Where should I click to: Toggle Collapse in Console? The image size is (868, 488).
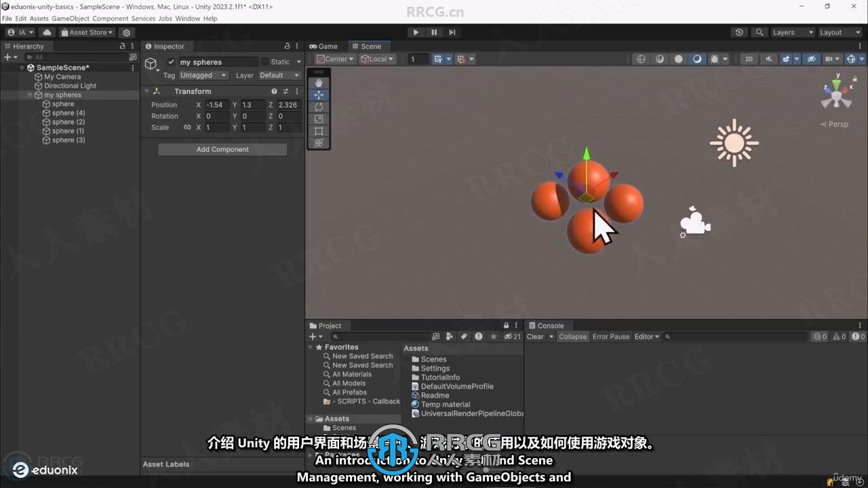click(573, 337)
